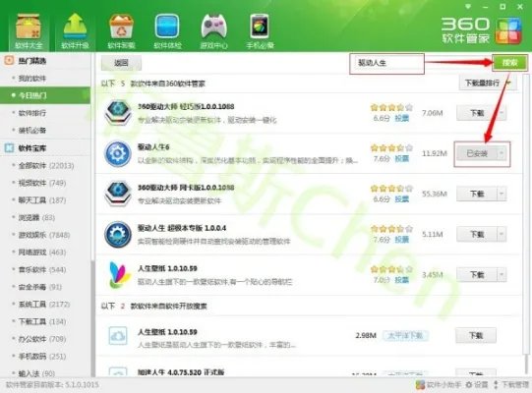532x393 pixels.
Task: Click 投票 link for 驱动人生6
Action: tap(402, 159)
